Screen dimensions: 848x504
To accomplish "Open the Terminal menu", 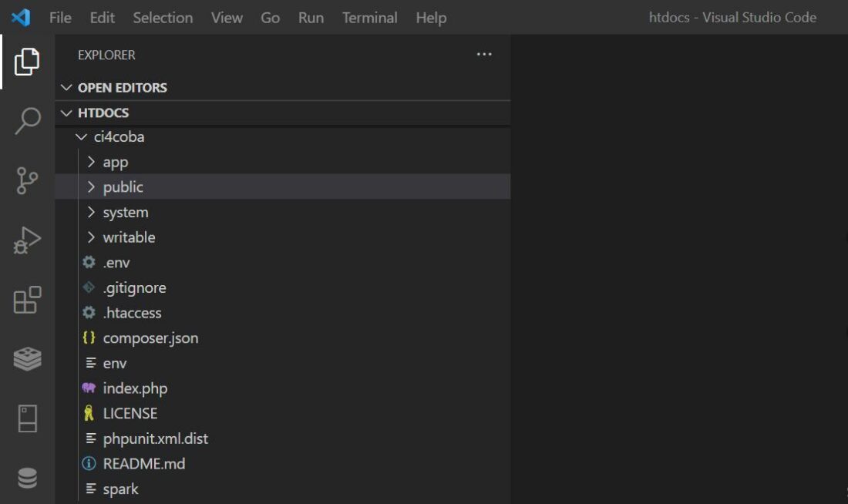I will 369,18.
